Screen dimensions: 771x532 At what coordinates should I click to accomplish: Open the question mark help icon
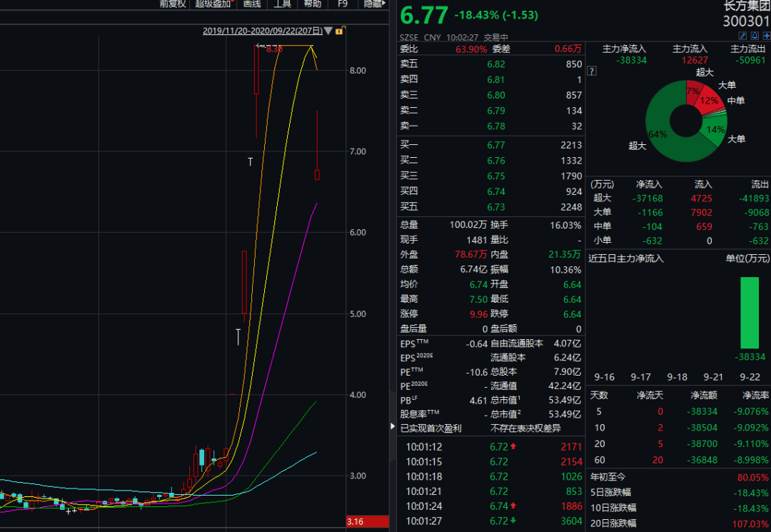pyautogui.click(x=591, y=71)
